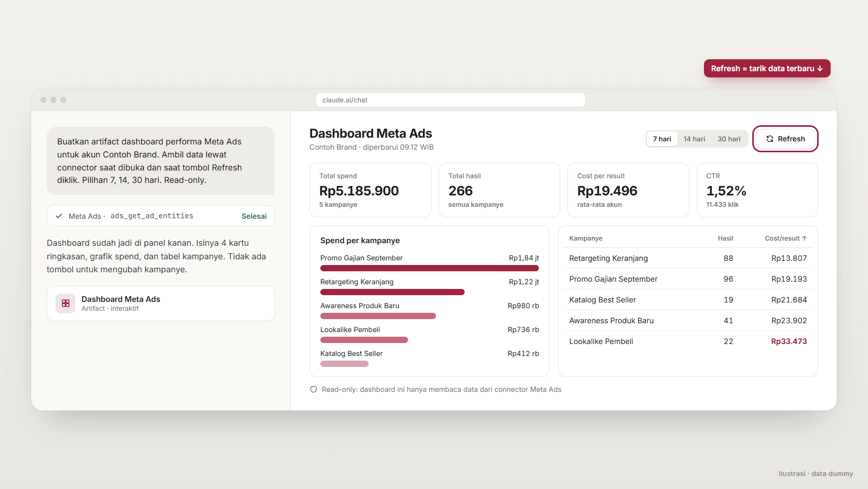Click the CTR summary card
The image size is (868, 489).
[757, 190]
